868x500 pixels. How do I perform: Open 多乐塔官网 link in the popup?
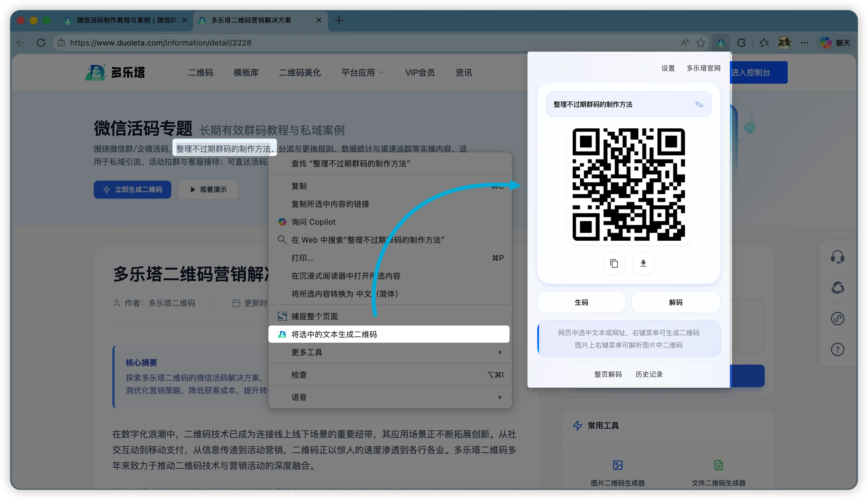(x=703, y=68)
